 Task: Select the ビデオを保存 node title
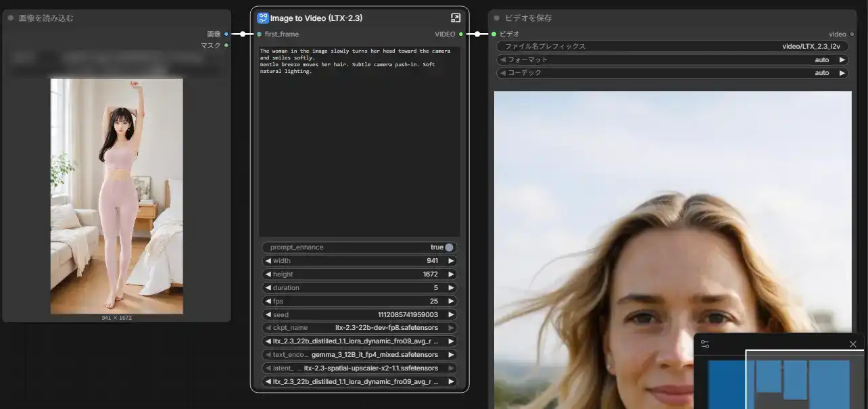click(x=528, y=18)
